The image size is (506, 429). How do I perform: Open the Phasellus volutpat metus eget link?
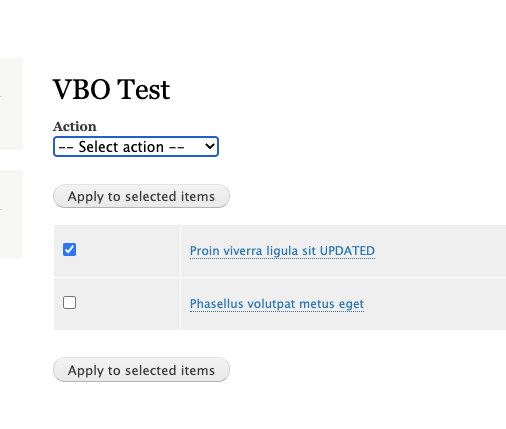277,304
